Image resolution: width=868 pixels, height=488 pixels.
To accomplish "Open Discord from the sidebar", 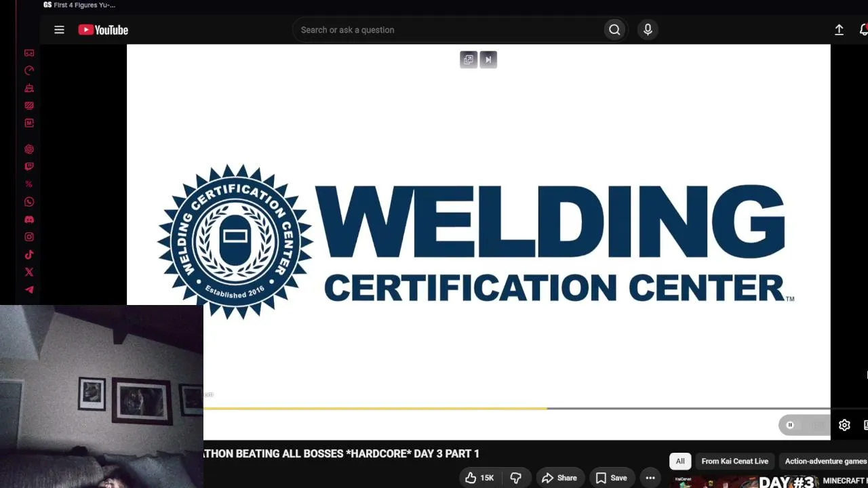I will click(29, 220).
